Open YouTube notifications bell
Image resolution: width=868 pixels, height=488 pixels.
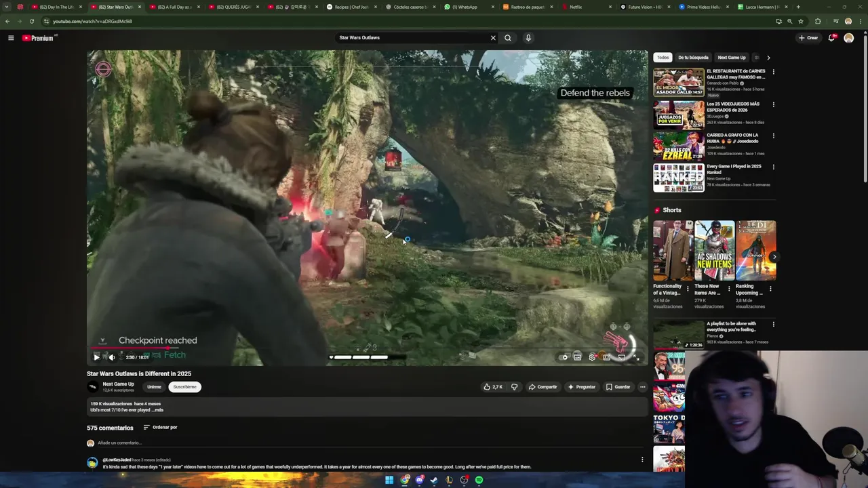(x=831, y=38)
